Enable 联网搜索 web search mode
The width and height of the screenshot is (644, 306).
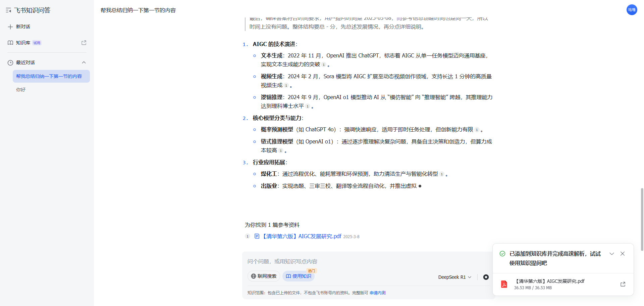[264, 276]
